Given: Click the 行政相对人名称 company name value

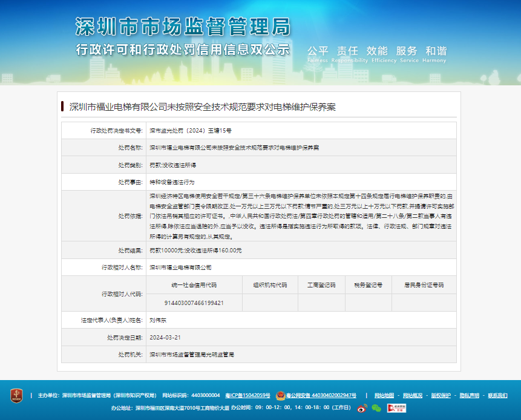Looking at the screenshot, I should 180,267.
